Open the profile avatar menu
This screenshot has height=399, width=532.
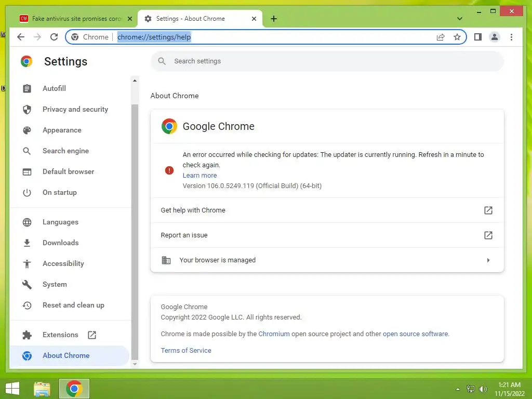pos(495,37)
